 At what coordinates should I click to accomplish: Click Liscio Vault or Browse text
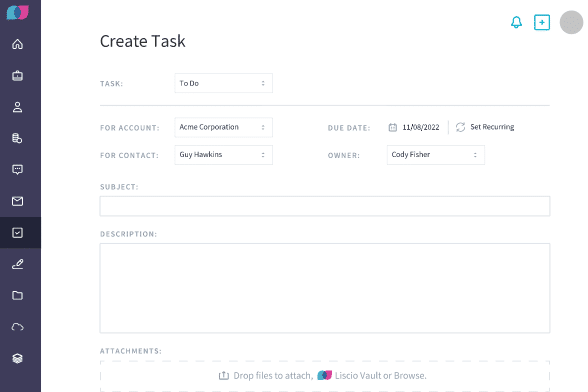click(x=381, y=375)
